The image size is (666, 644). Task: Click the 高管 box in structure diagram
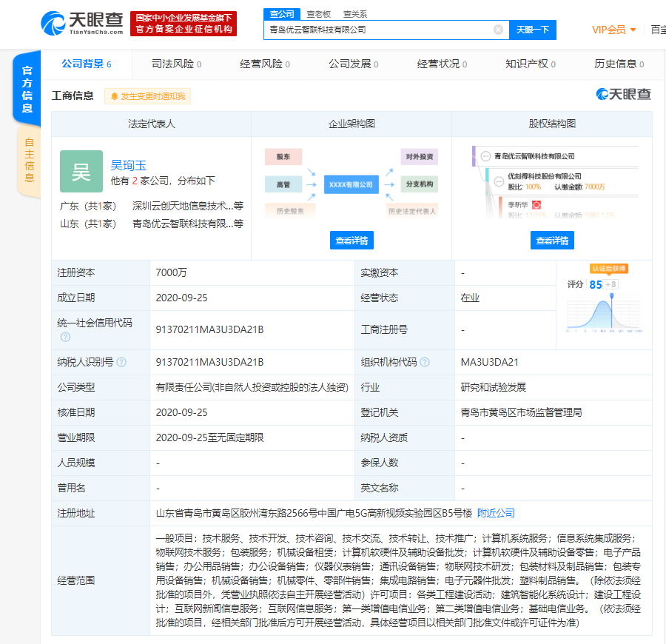click(283, 184)
